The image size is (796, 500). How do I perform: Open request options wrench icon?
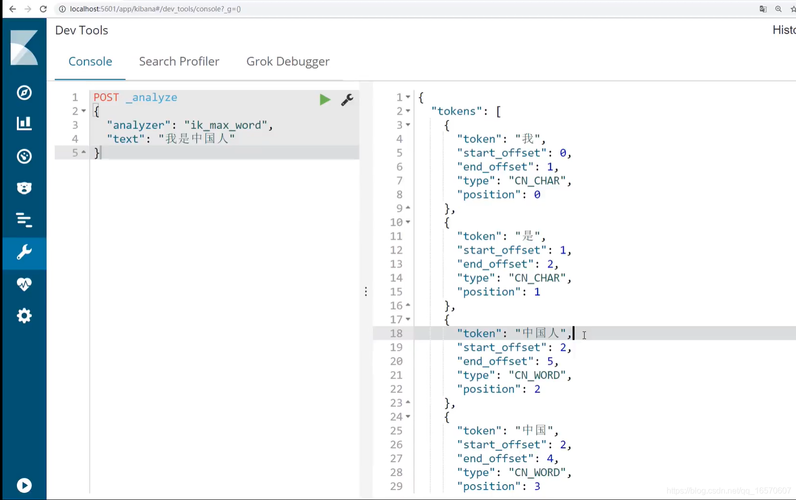coord(347,99)
